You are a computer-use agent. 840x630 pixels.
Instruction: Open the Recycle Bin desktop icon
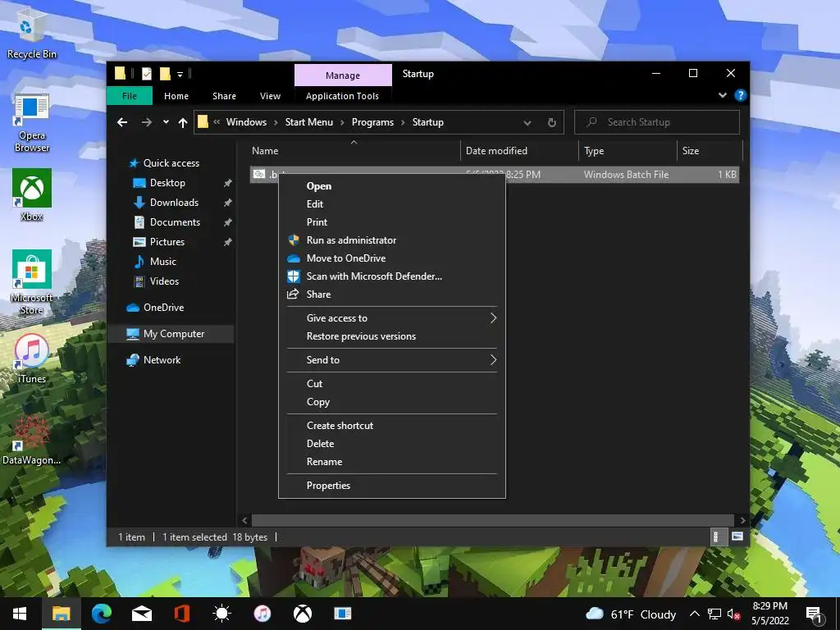[x=31, y=34]
